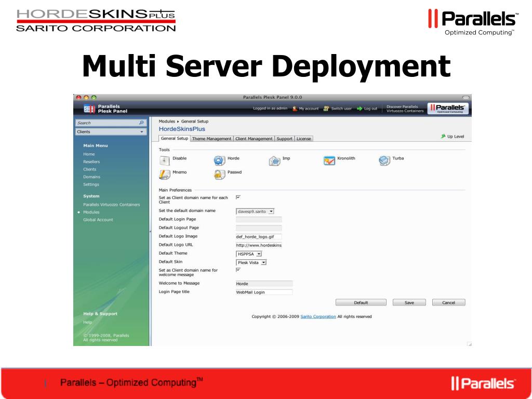Switch to the Support tab
Image resolution: width=532 pixels, height=399 pixels.
click(x=284, y=139)
